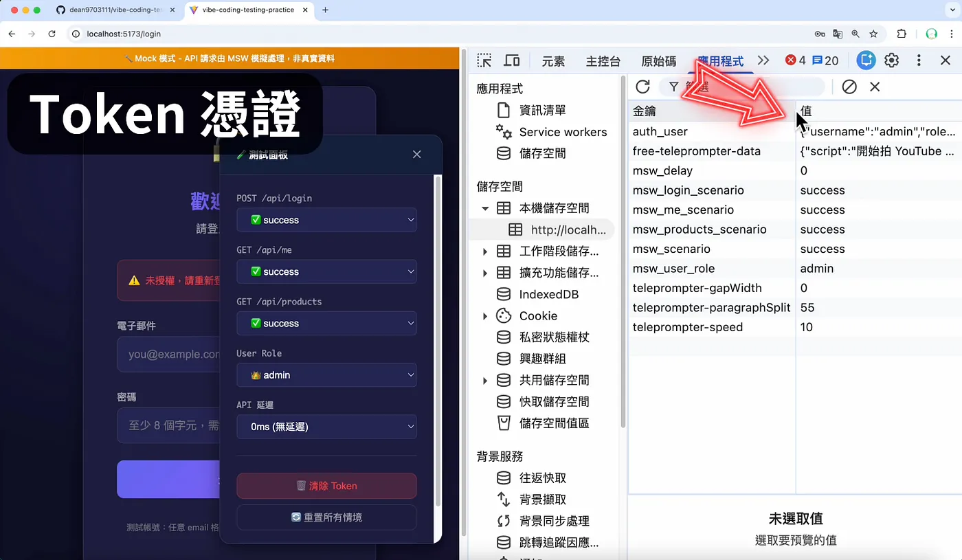The image size is (962, 560).
Task: Switch to the 原始碼 DevTools tab
Action: (x=658, y=61)
